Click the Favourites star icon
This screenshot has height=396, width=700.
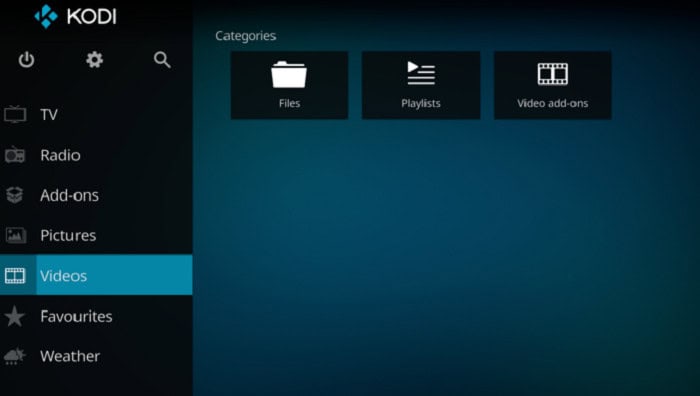[x=15, y=316]
